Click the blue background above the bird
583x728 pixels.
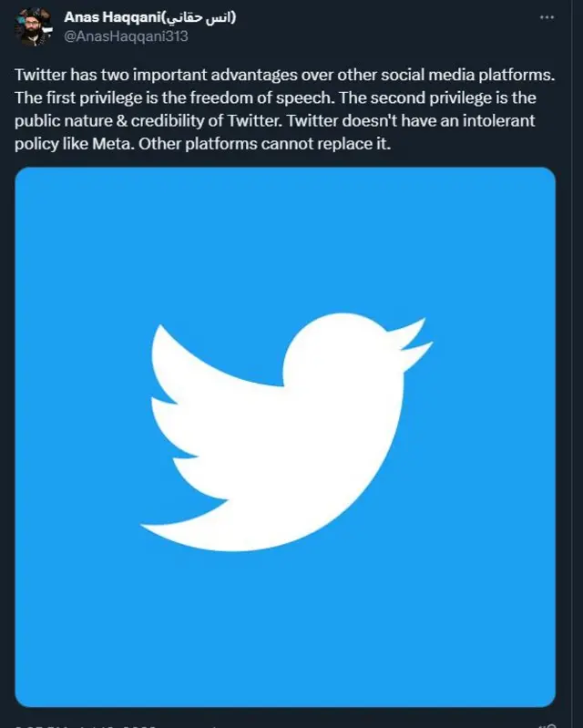click(285, 237)
